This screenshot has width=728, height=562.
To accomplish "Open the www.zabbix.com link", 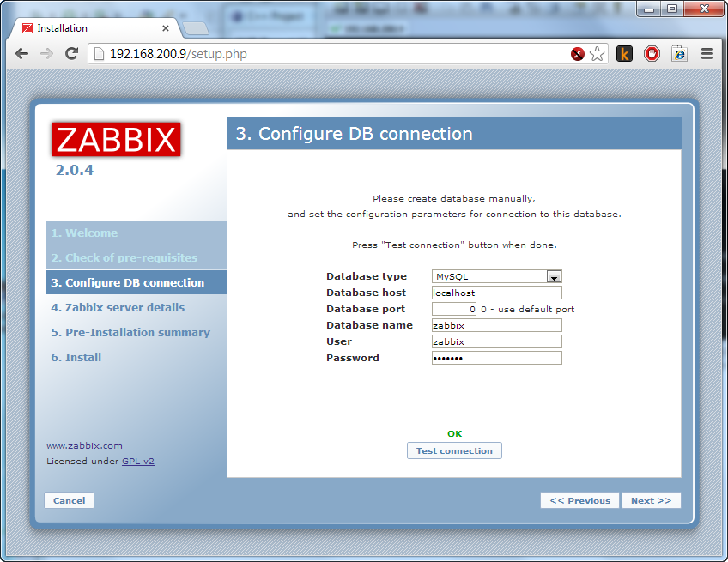I will pyautogui.click(x=84, y=445).
